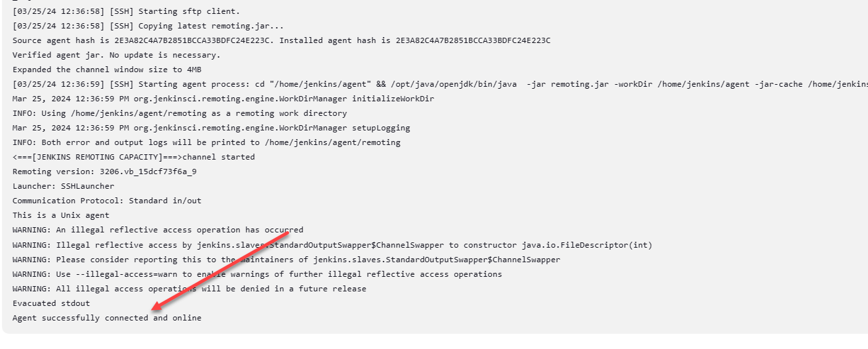Click the first illegal reflective access warning
This screenshot has height=349, width=868.
(158, 230)
